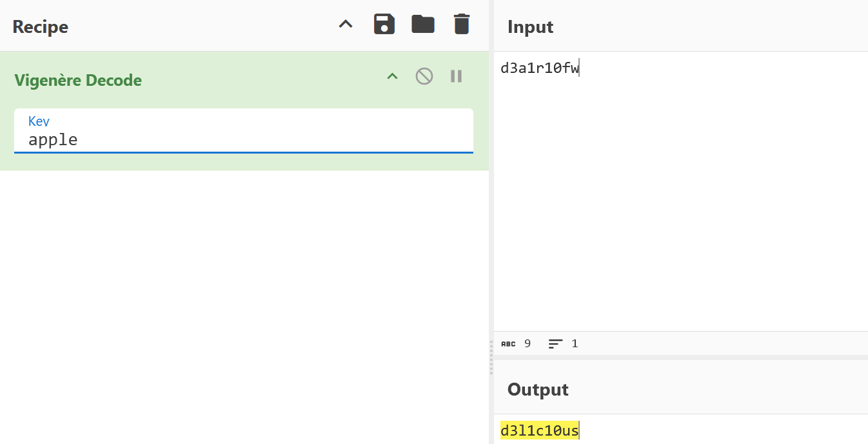The image size is (868, 444).
Task: Clear the recipe with trash icon
Action: [x=462, y=25]
